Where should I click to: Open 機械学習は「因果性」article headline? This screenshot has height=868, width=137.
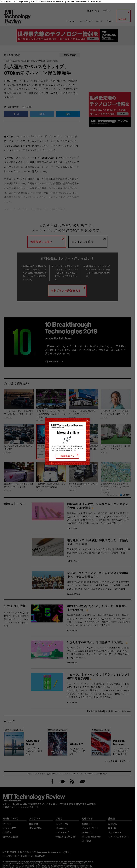click(x=98, y=506)
